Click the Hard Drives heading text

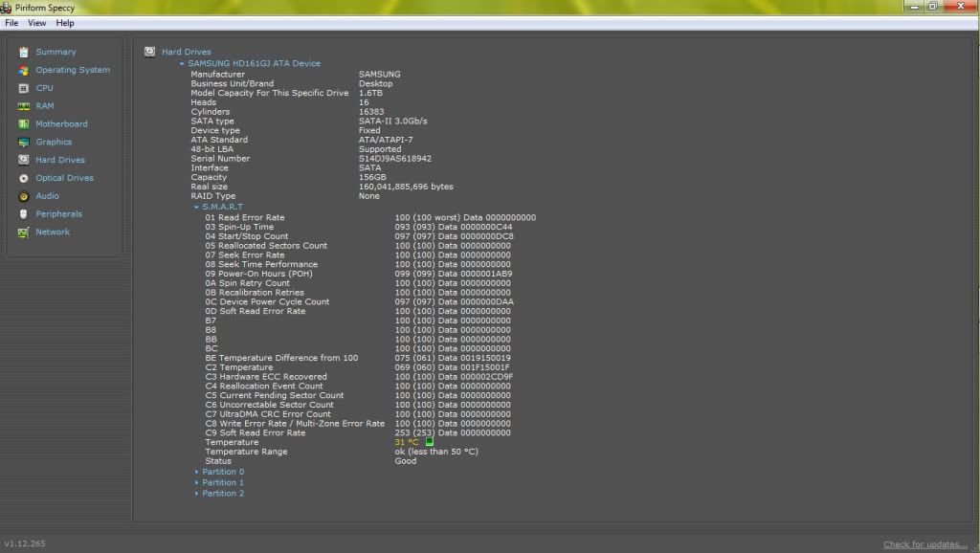187,52
